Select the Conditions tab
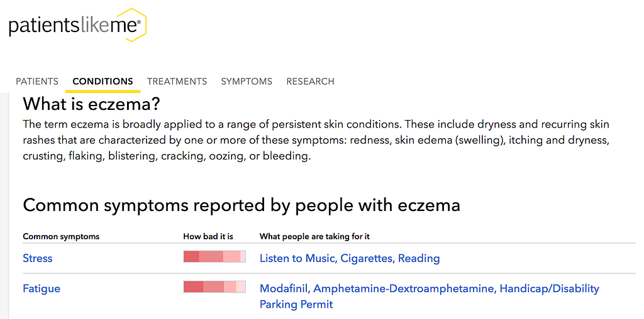The height and width of the screenshot is (319, 644). pos(103,82)
